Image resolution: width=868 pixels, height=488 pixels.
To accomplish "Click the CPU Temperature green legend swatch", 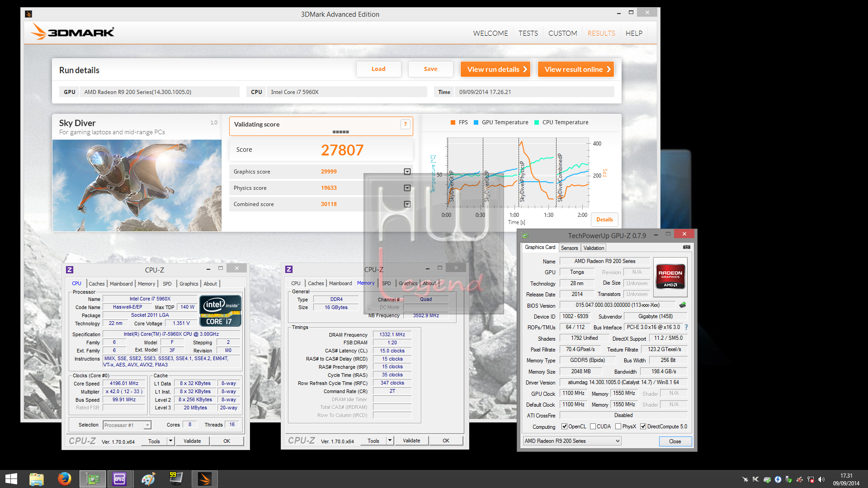I will [x=537, y=122].
